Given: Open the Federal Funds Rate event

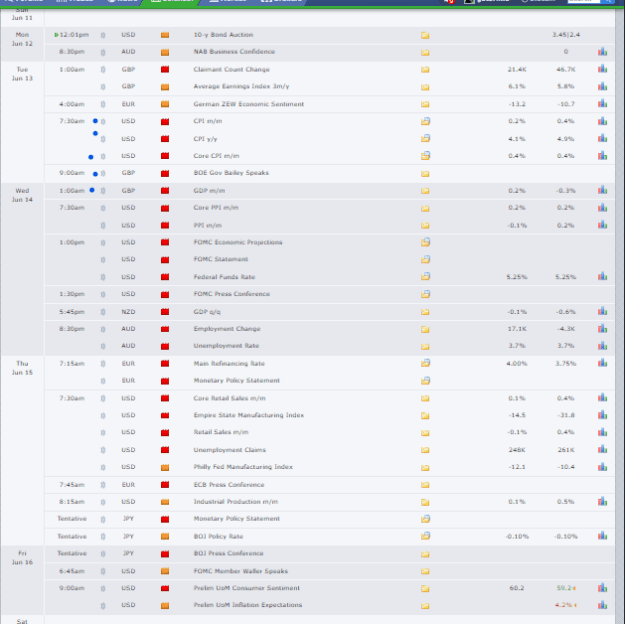Looking at the screenshot, I should click(224, 277).
